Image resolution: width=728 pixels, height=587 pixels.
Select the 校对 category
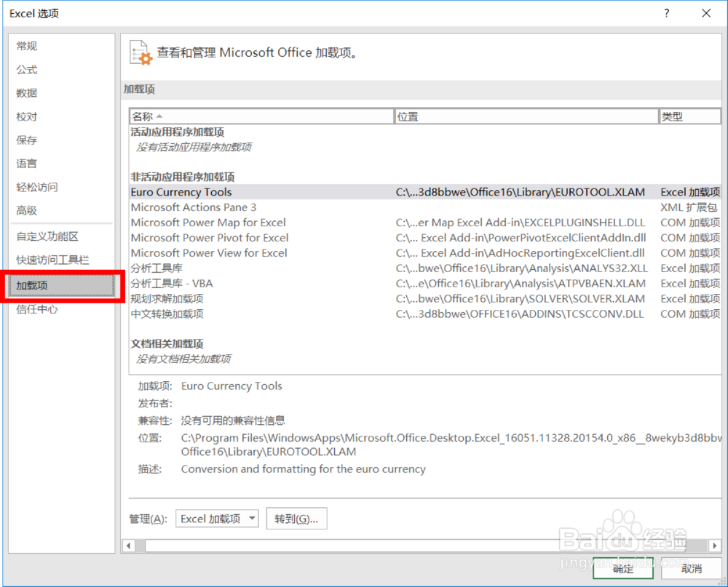(26, 116)
